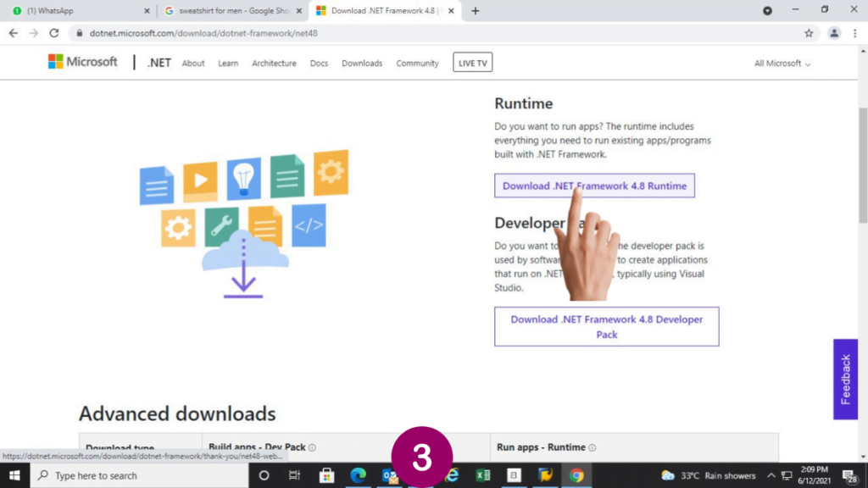Click the Microsoft logo
The width and height of the screenshot is (868, 488).
[x=82, y=62]
